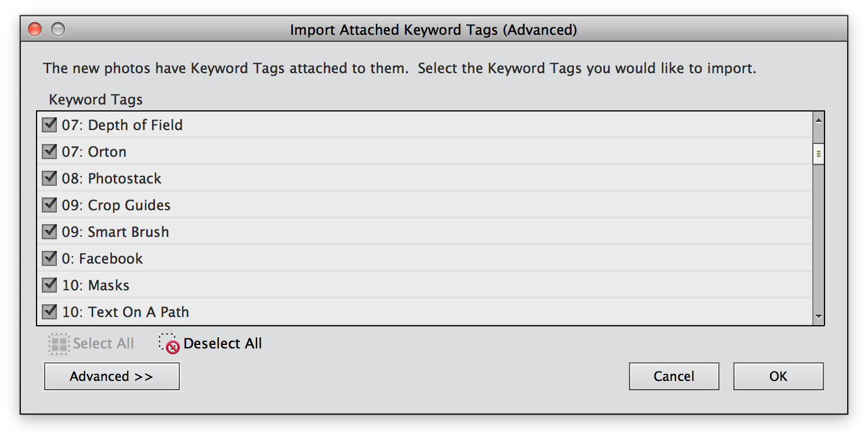Uncheck the "08: Photostack" keyword tag

pyautogui.click(x=49, y=178)
